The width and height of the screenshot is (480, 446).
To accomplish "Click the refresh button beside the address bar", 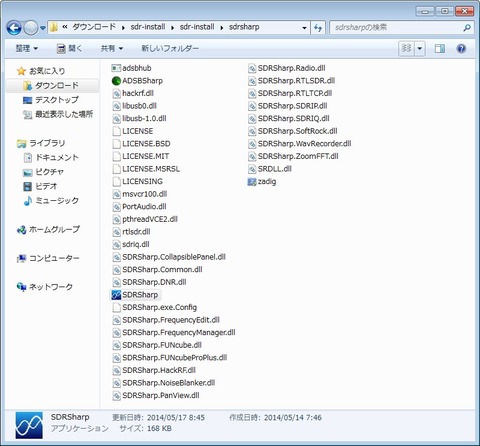I will 318,28.
